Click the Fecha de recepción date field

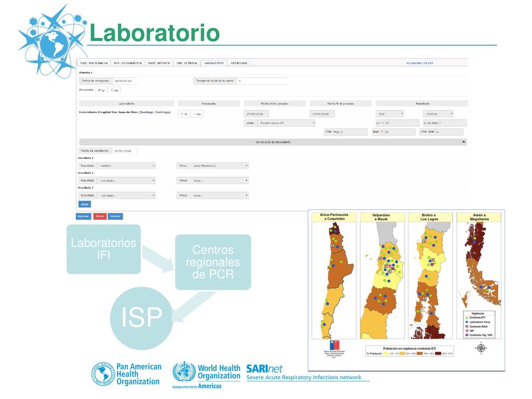pyautogui.click(x=125, y=81)
